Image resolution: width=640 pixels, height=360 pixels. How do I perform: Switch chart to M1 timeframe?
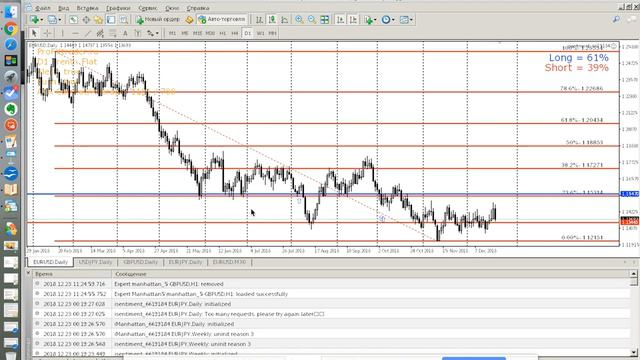click(x=172, y=33)
